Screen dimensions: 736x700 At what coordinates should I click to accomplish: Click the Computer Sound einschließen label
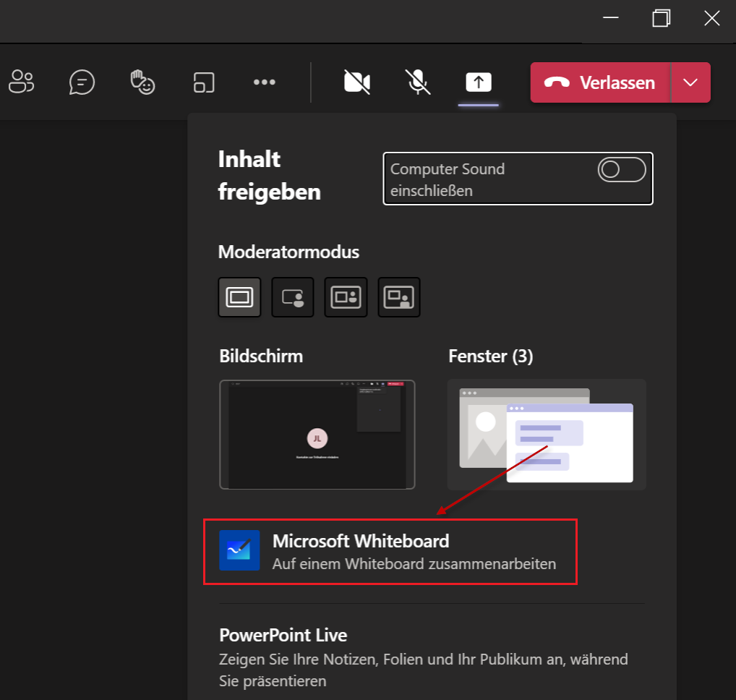[x=448, y=180]
